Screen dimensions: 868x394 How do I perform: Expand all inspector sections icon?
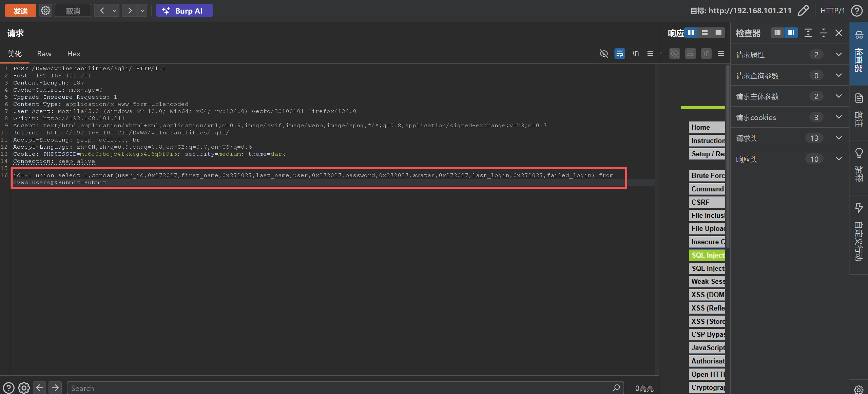coord(808,33)
